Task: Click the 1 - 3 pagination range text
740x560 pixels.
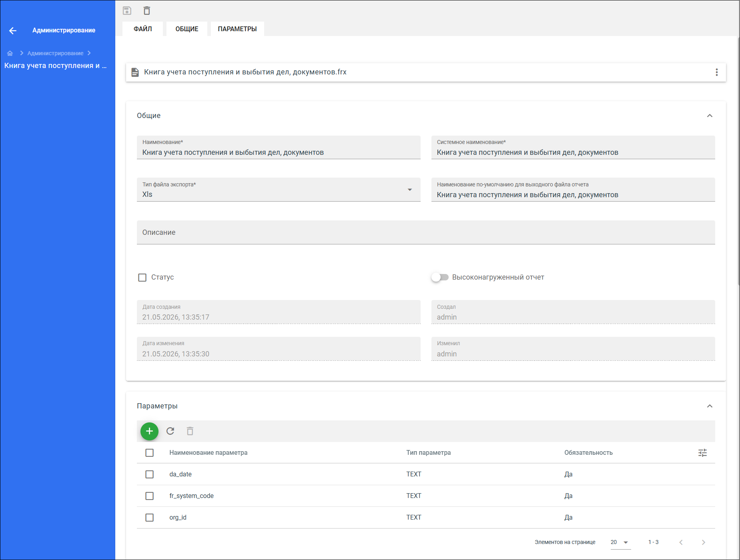Action: tap(653, 542)
